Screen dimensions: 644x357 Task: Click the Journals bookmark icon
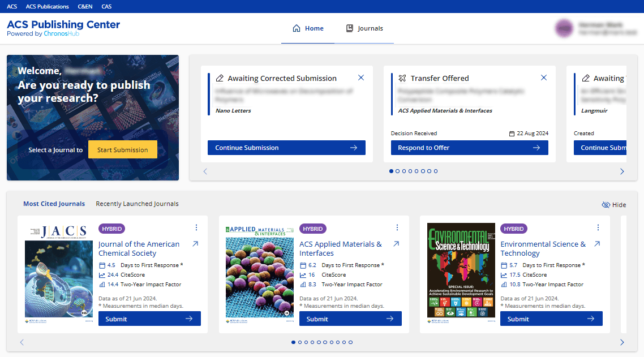349,28
